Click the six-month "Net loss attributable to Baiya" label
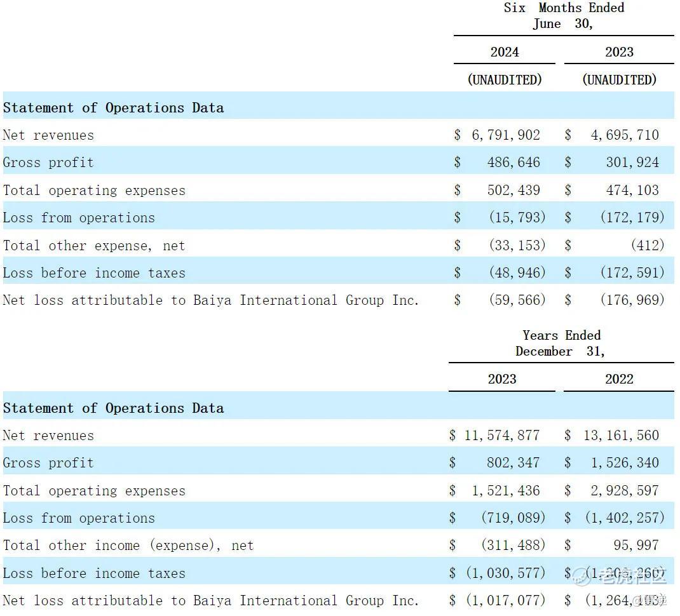Viewport: 680px width, 616px height. (211, 300)
